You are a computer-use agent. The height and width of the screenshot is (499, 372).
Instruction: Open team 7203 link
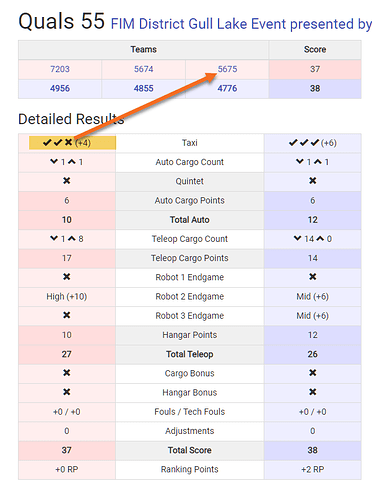pyautogui.click(x=60, y=69)
